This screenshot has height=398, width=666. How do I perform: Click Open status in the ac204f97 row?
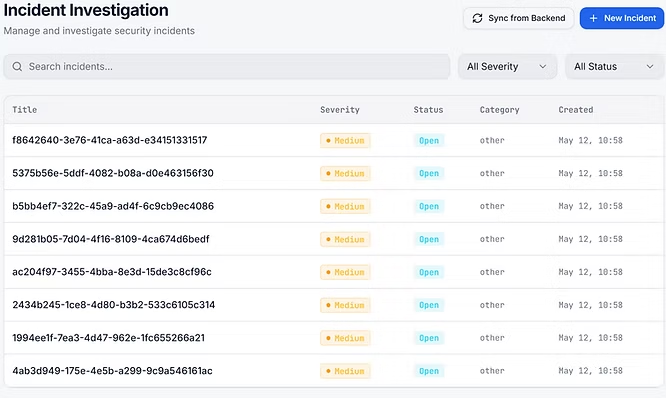tap(429, 272)
